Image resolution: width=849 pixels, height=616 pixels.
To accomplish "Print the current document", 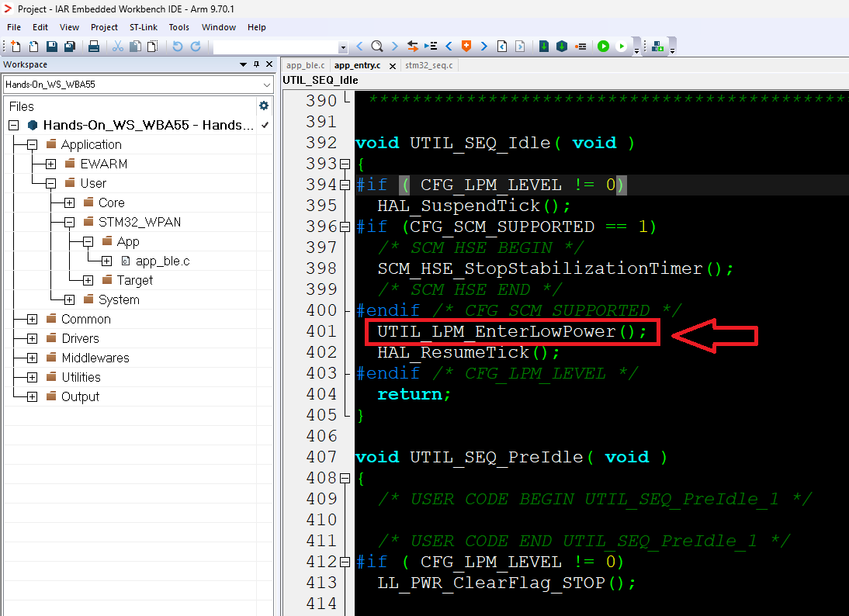I will pos(93,46).
